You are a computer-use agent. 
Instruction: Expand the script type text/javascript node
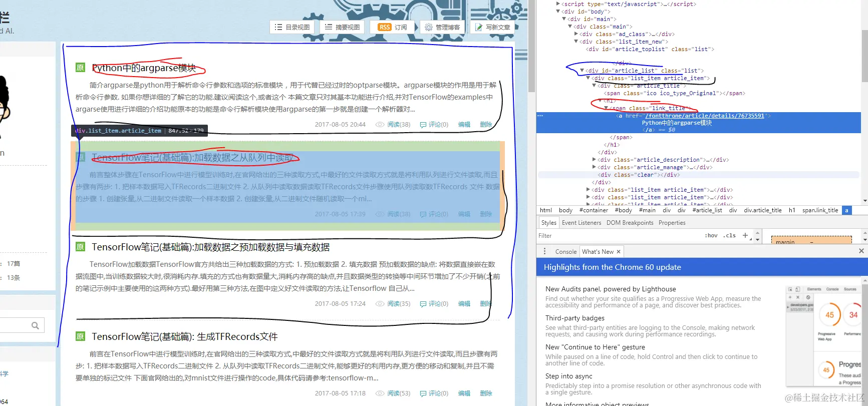pyautogui.click(x=558, y=4)
